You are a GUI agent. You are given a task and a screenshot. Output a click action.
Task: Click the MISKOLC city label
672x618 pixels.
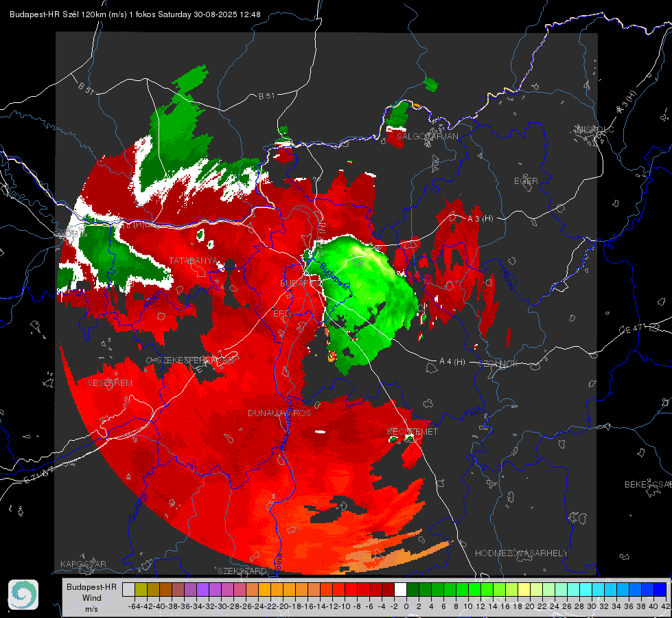point(595,129)
